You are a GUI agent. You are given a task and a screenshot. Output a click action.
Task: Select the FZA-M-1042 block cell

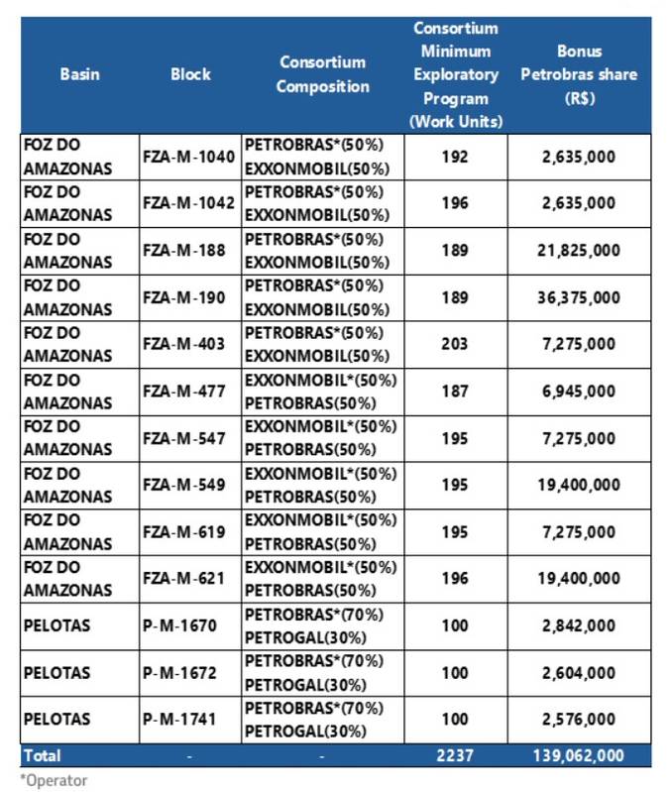click(190, 203)
